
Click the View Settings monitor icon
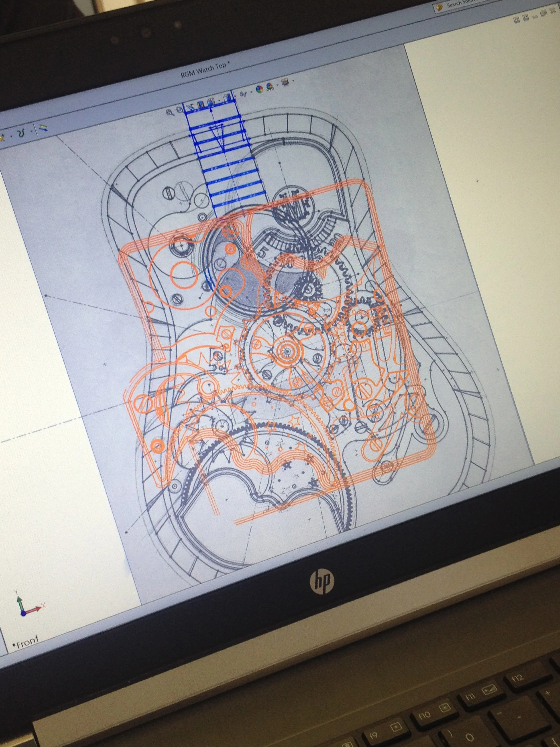pos(285,82)
